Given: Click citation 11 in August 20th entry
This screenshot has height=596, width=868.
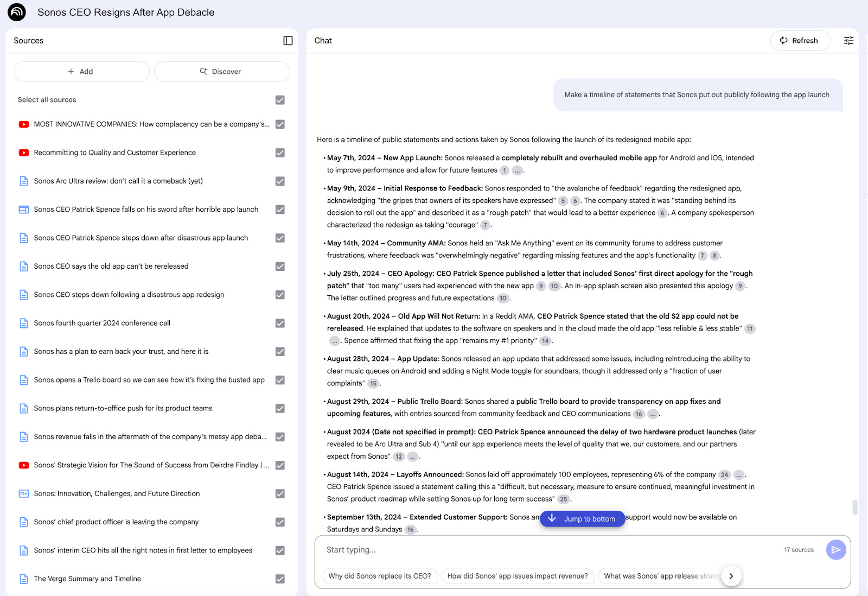Looking at the screenshot, I should tap(750, 329).
